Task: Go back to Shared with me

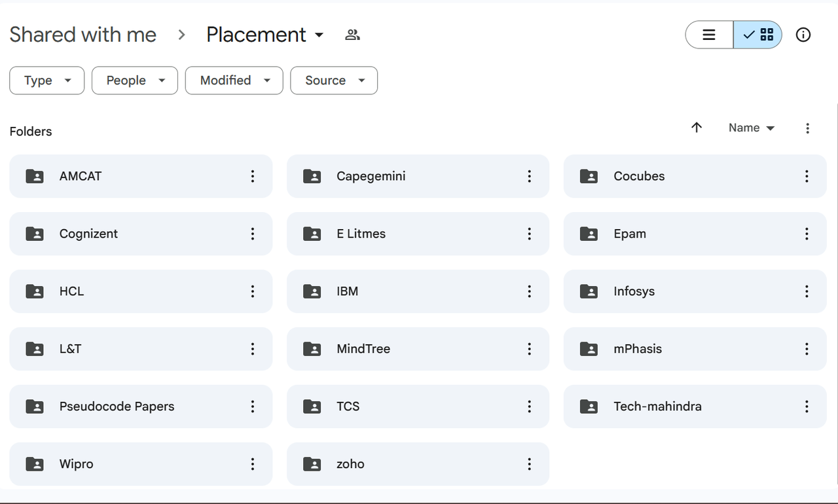Action: click(x=83, y=35)
